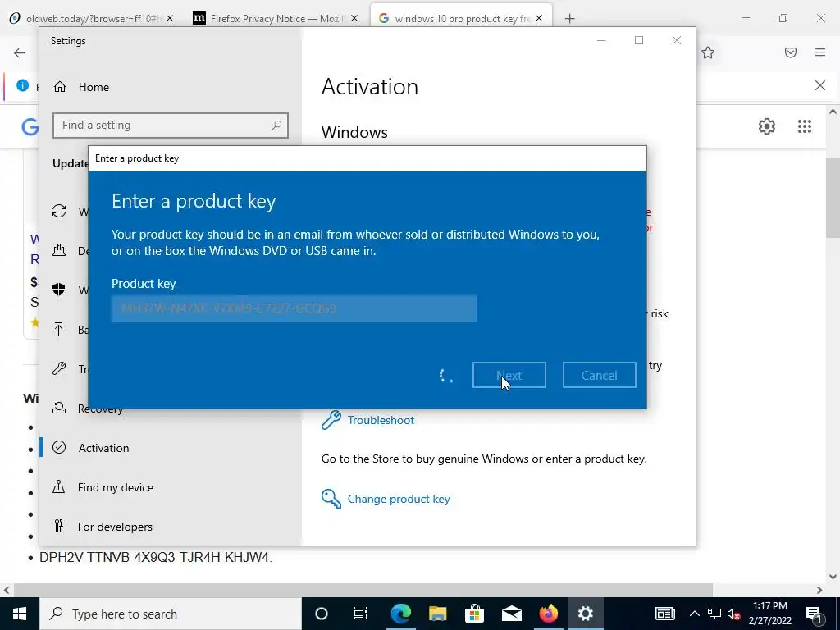
Task: Select Recovery in Settings sidebar
Action: pyautogui.click(x=100, y=409)
